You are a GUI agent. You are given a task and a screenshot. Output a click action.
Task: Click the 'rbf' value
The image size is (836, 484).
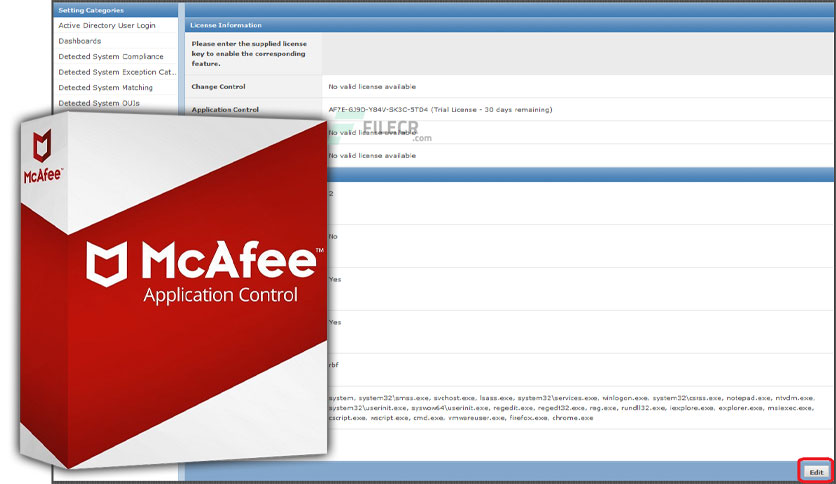pyautogui.click(x=333, y=365)
